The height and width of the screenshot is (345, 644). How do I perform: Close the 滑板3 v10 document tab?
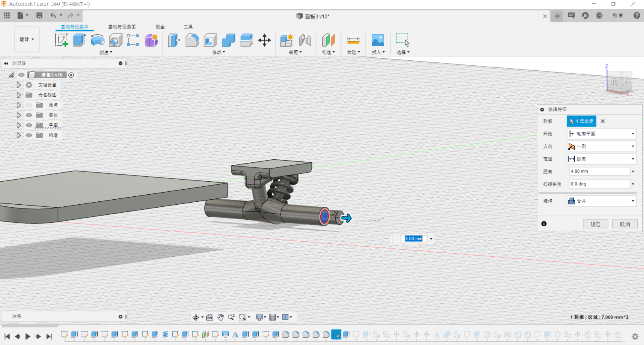(545, 16)
